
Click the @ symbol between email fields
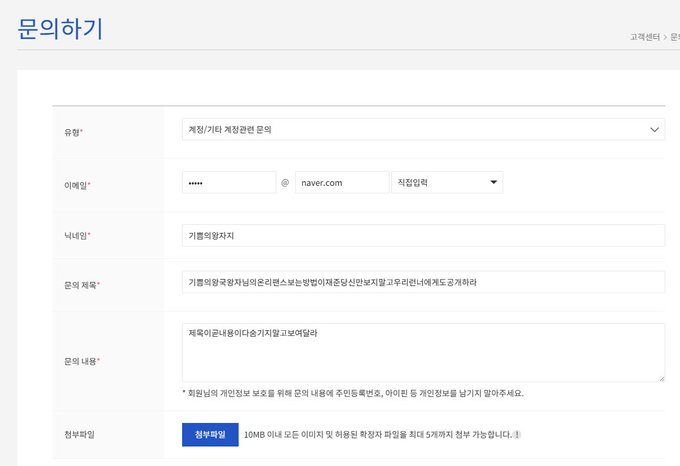285,182
